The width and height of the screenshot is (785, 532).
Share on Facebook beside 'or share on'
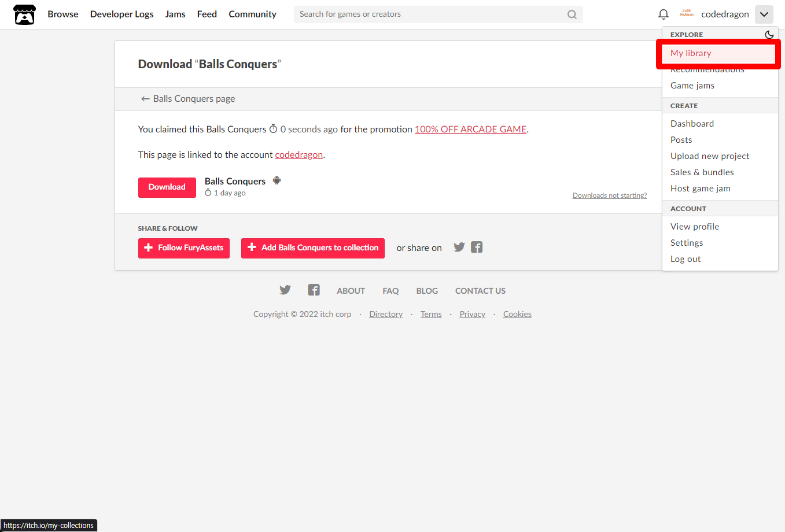[x=477, y=247]
